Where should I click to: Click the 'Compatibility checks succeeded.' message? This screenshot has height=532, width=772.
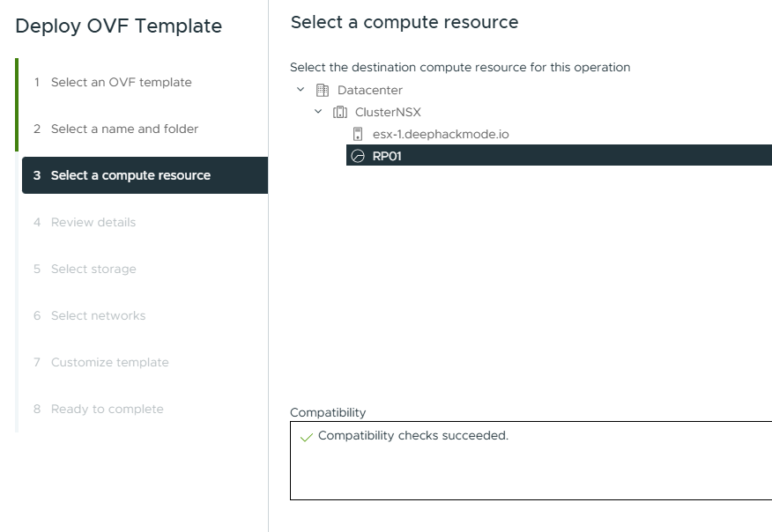413,435
